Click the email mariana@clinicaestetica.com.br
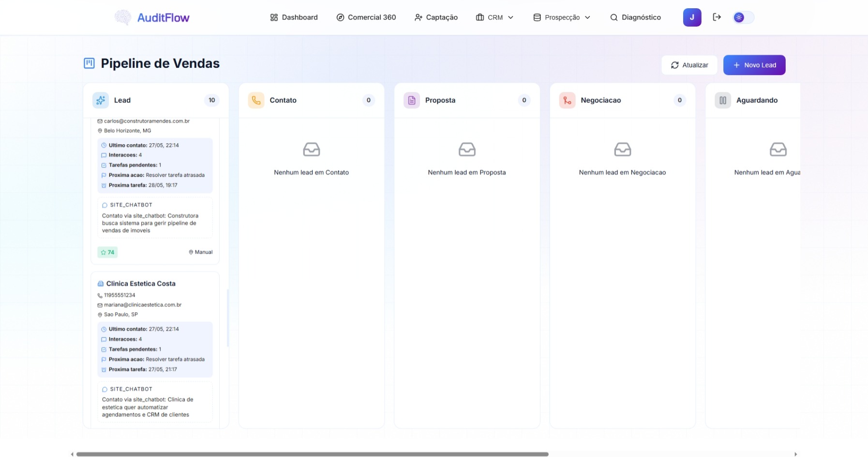Screen dimensions: 868x457 coord(143,305)
